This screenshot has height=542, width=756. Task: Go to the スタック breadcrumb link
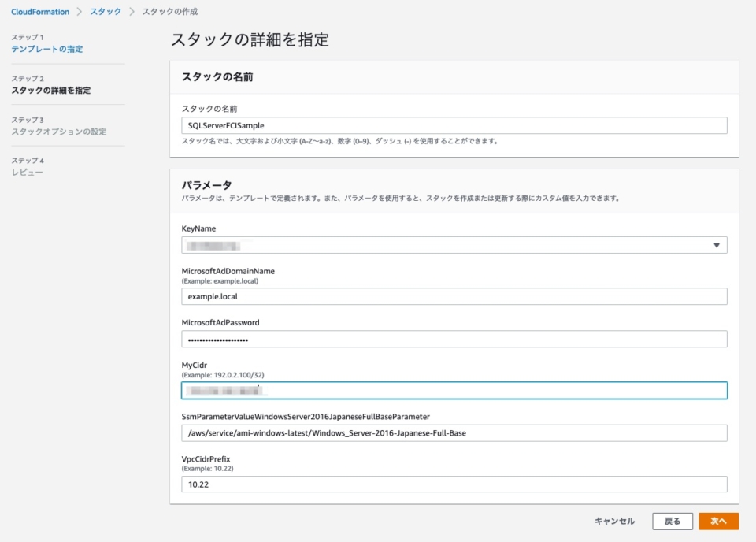click(x=106, y=12)
